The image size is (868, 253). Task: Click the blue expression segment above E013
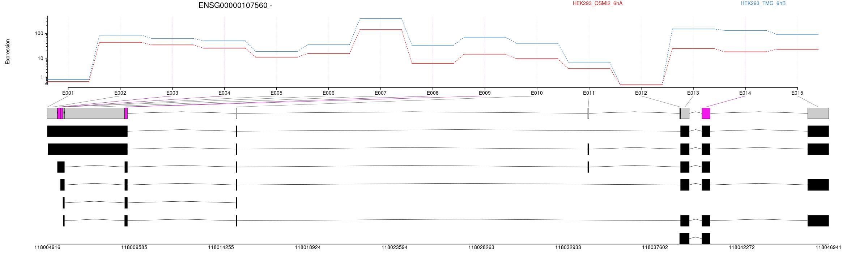pyautogui.click(x=693, y=29)
